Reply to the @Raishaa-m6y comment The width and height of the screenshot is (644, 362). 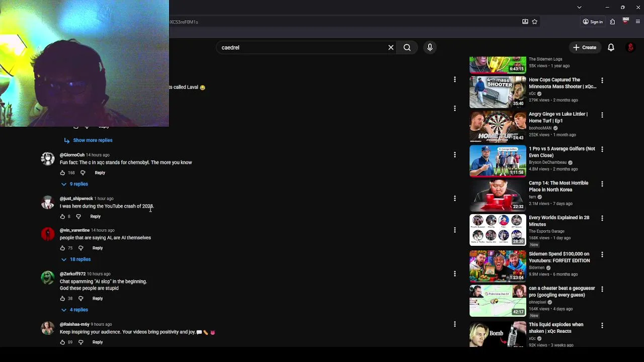pos(98,342)
